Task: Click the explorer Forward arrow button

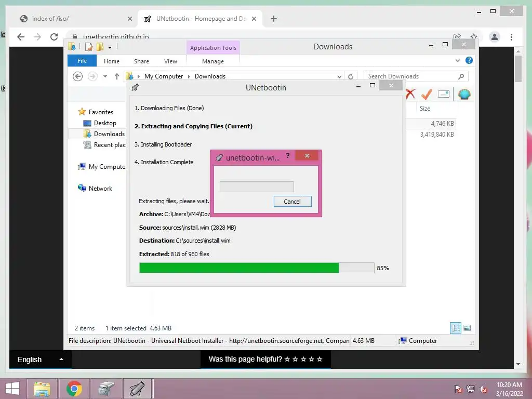Action: click(92, 76)
